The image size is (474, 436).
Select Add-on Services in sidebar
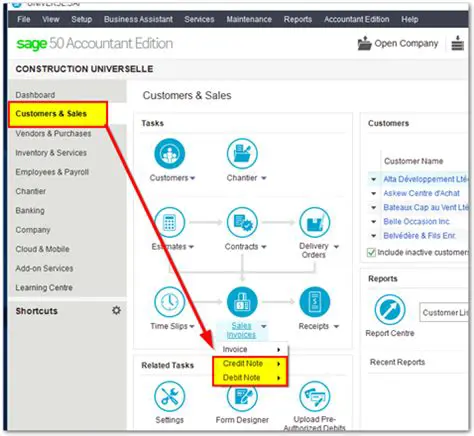(44, 268)
